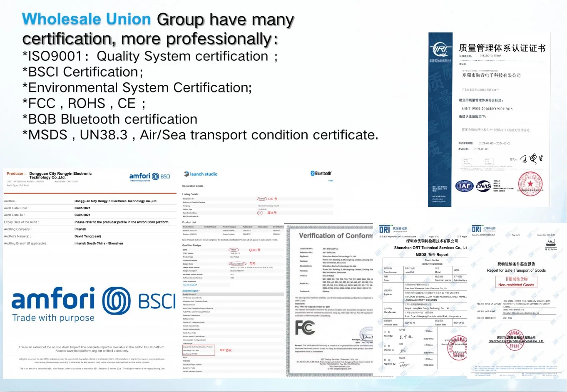The height and width of the screenshot is (392, 567).
Task: Click the large "Trade with purpose" tagline
Action: tap(53, 318)
